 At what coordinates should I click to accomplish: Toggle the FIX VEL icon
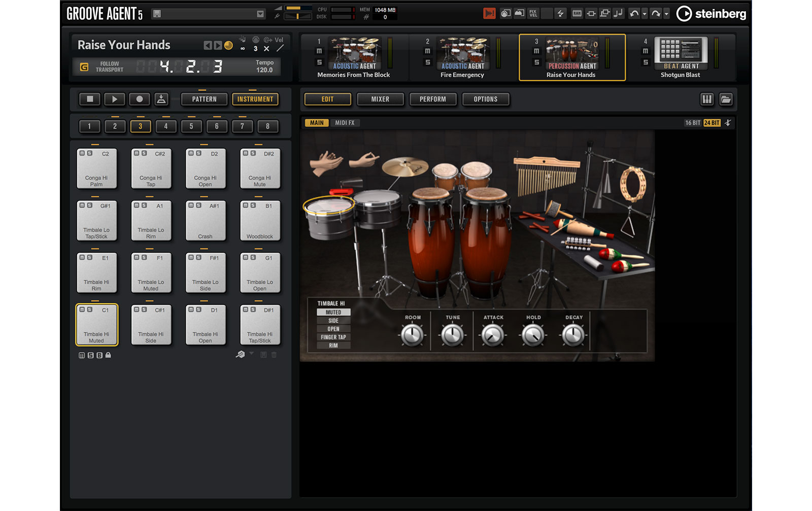pyautogui.click(x=533, y=13)
